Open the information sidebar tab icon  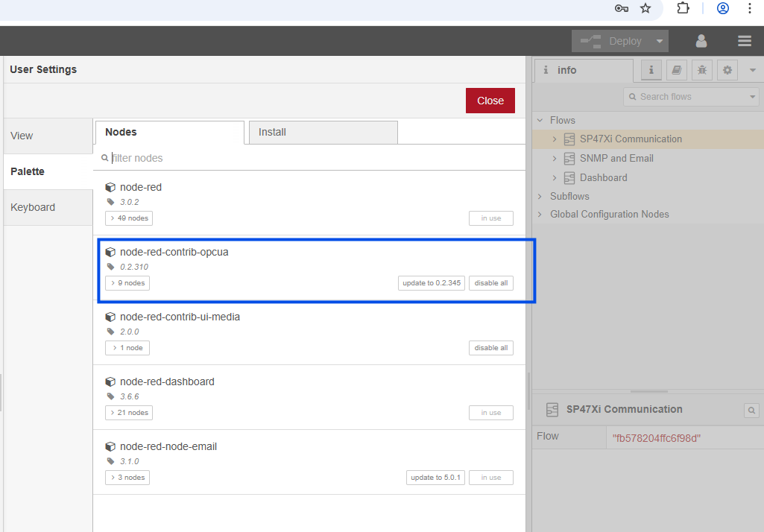pos(651,70)
